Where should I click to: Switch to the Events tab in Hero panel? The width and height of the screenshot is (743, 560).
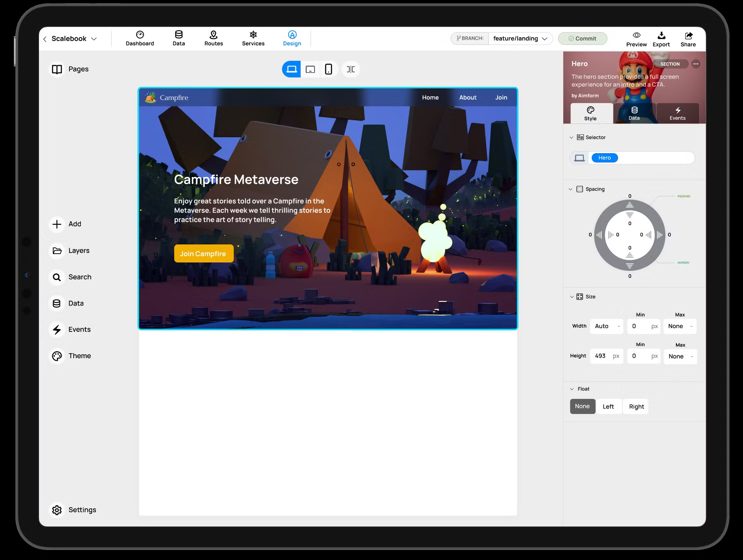[677, 113]
